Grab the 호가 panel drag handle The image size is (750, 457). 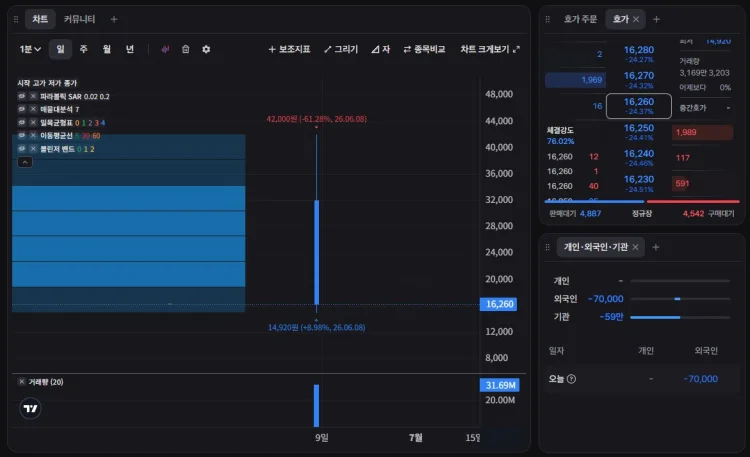pos(548,19)
